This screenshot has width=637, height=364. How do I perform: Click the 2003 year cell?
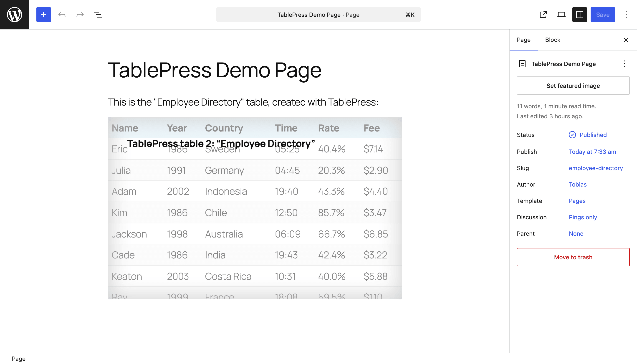[x=178, y=276]
